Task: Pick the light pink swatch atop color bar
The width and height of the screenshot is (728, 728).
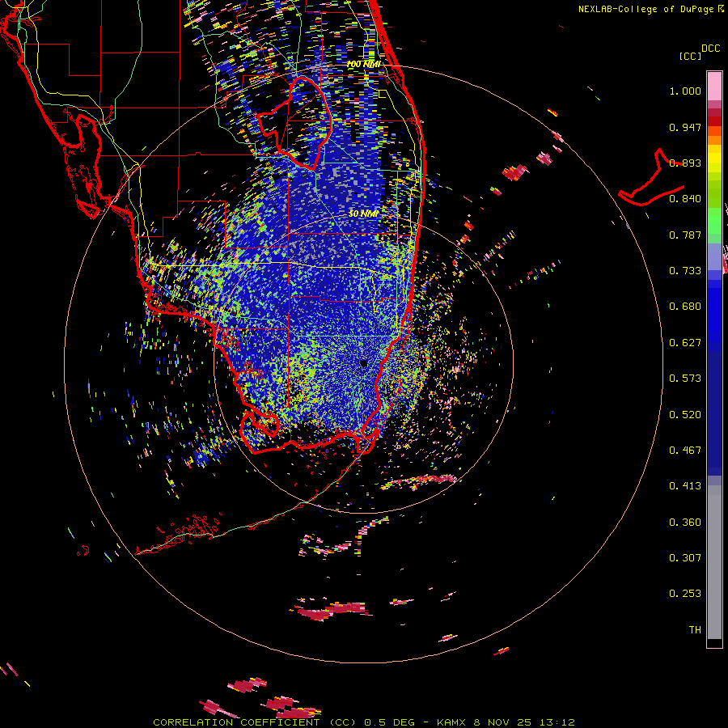Action: 714,87
